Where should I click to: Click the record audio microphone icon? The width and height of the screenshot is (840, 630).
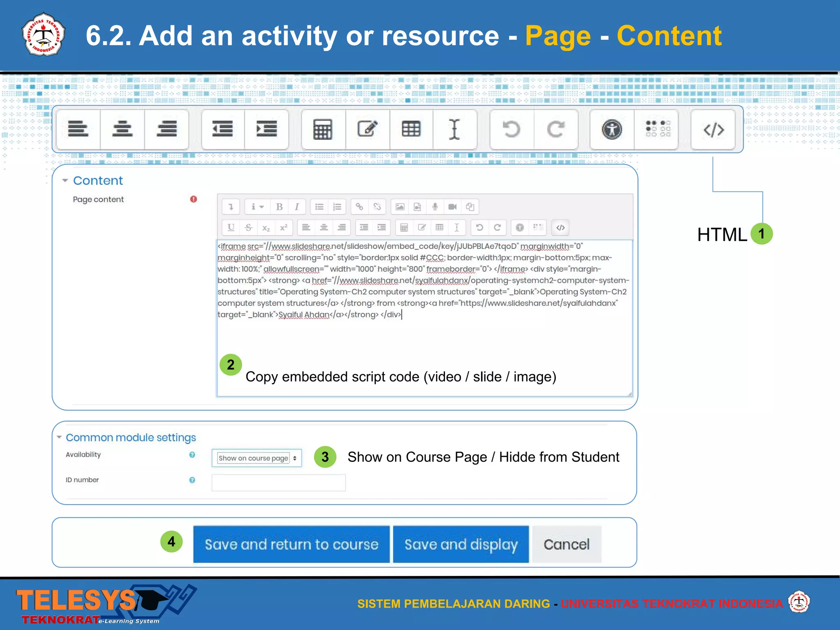(x=435, y=207)
